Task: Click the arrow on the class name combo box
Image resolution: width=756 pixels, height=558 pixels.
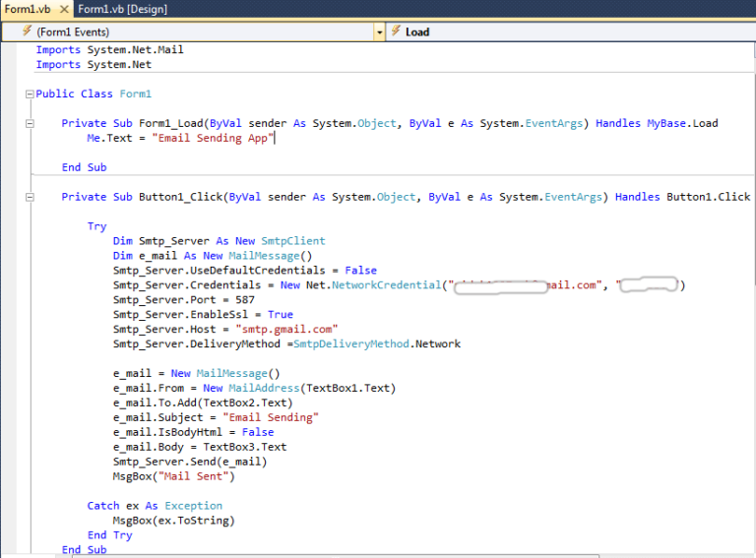Action: (x=380, y=31)
